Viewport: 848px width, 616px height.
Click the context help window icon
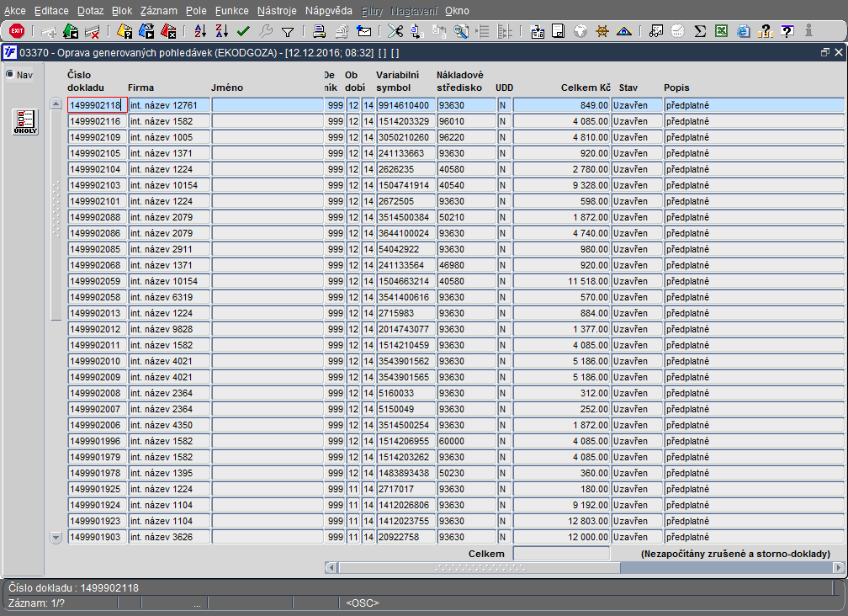click(x=787, y=31)
